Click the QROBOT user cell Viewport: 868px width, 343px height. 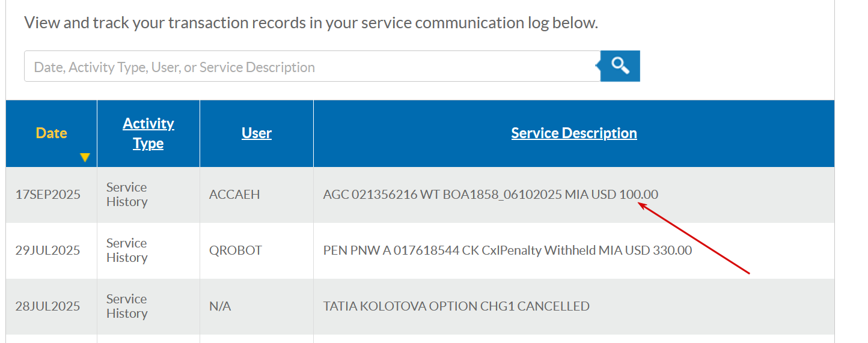coord(236,250)
